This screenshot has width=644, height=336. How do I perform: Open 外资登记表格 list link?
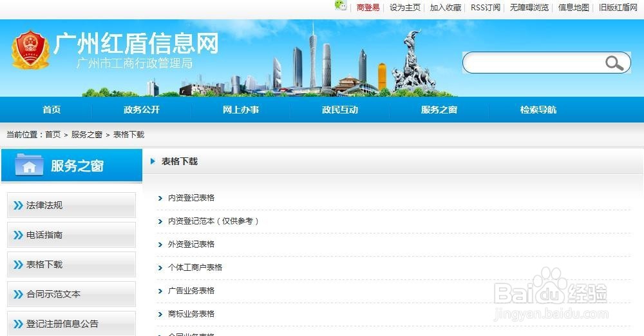191,244
